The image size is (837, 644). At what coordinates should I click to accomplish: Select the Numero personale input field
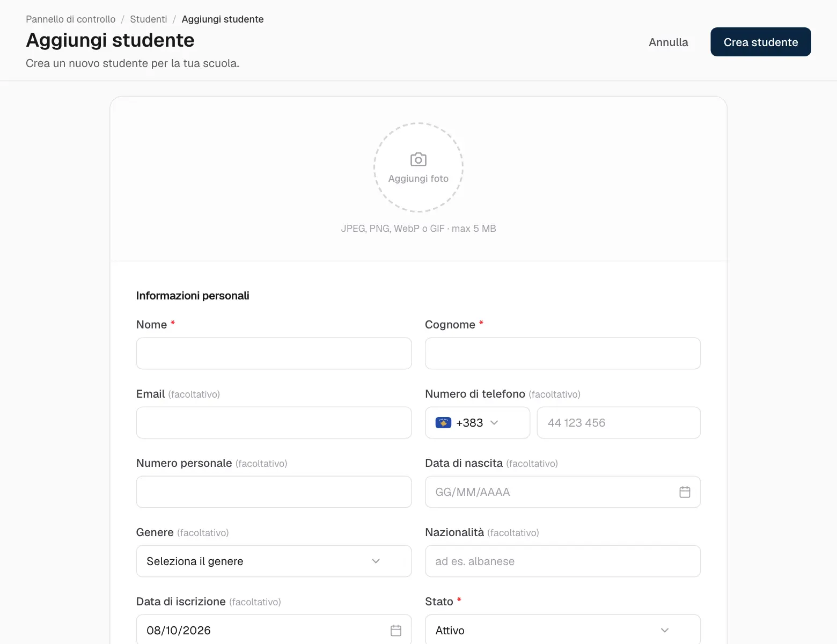point(274,492)
